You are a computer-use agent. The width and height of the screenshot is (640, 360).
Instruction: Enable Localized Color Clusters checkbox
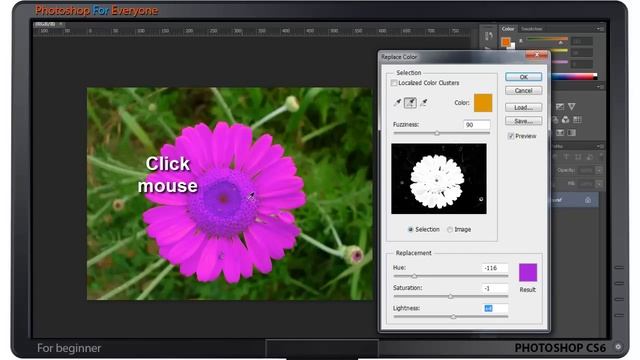[x=394, y=83]
